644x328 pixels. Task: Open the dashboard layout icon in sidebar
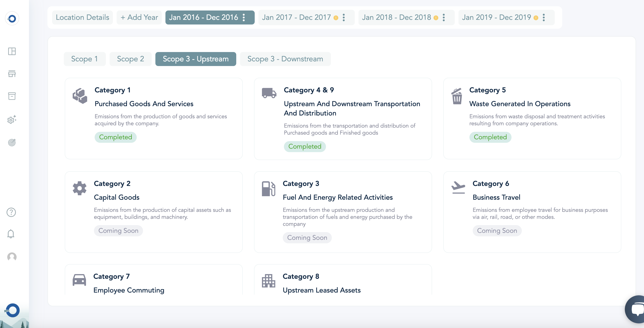click(12, 51)
